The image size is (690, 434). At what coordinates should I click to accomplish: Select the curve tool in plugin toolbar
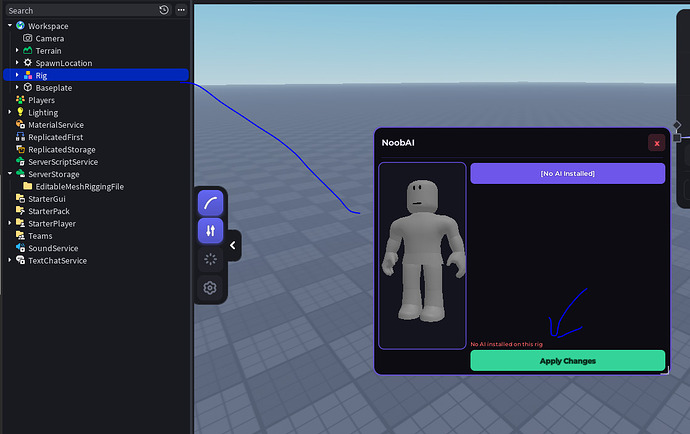[210, 203]
